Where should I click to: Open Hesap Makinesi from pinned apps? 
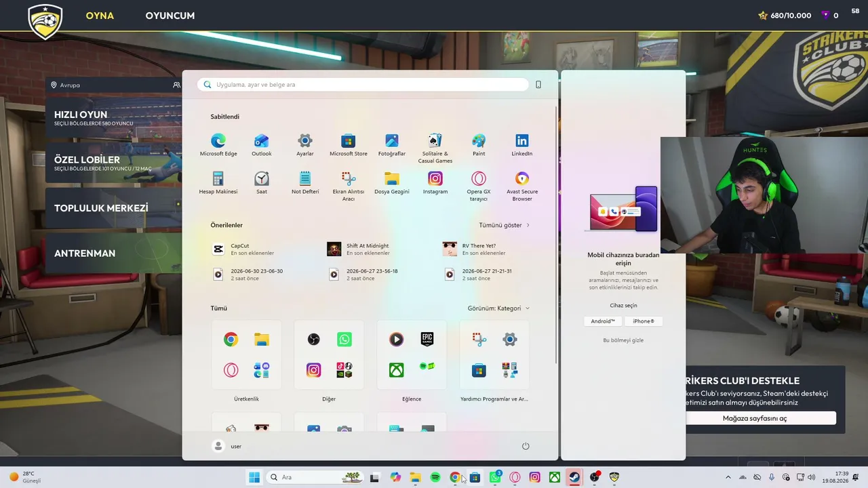point(218,182)
